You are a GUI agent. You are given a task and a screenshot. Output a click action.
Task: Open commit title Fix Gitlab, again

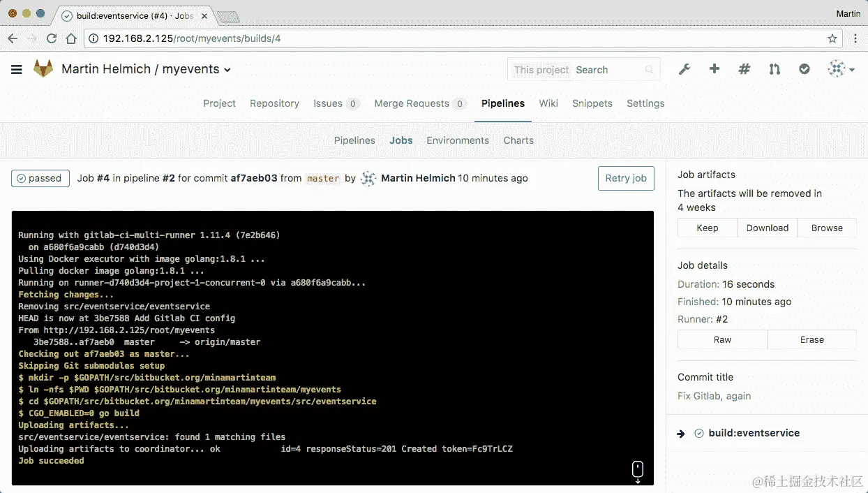pyautogui.click(x=714, y=396)
